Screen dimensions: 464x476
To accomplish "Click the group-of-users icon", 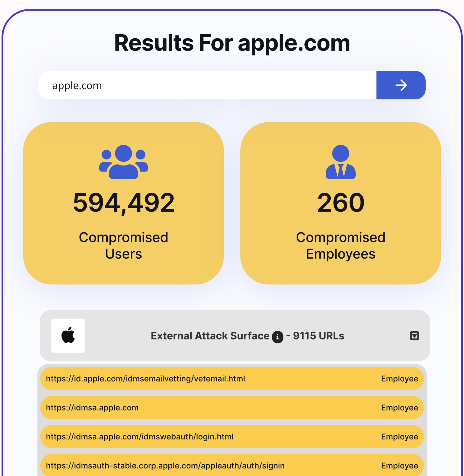I will click(124, 162).
